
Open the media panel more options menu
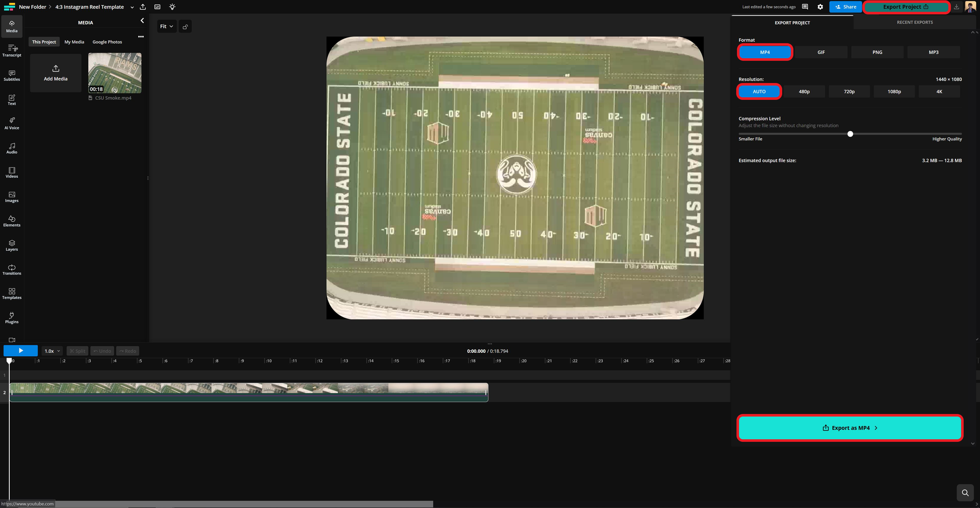141,37
